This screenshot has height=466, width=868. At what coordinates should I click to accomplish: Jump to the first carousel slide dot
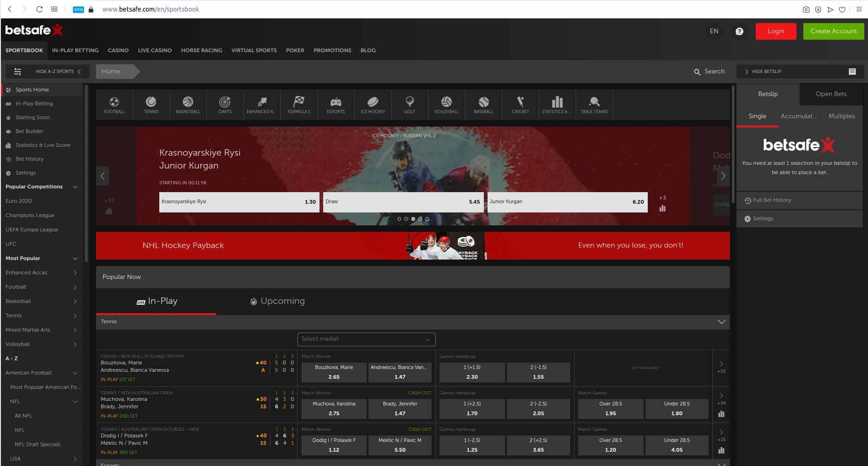(399, 219)
